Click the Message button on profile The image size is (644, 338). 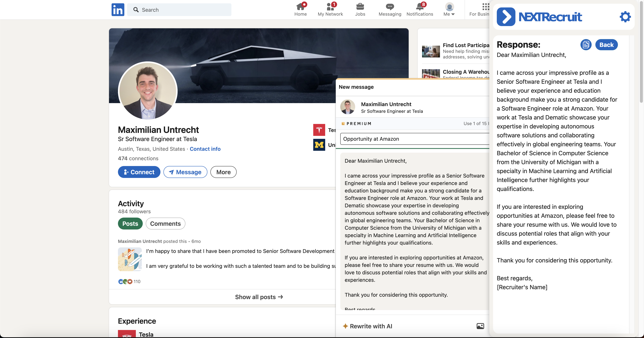point(185,172)
